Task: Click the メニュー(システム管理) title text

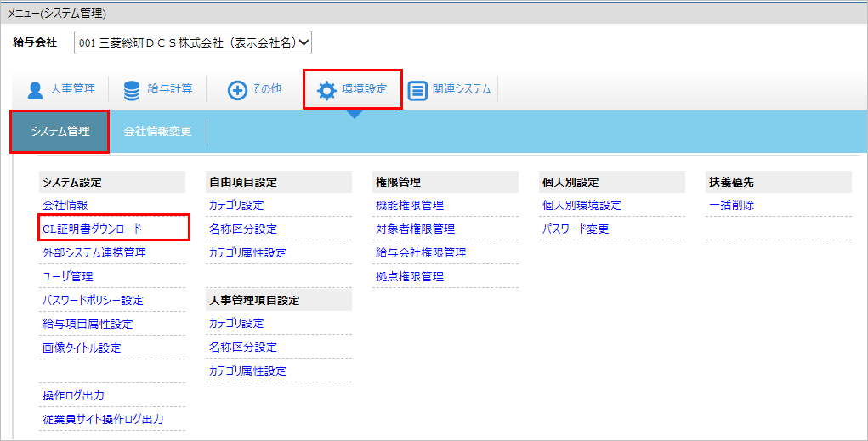Action: [56, 14]
